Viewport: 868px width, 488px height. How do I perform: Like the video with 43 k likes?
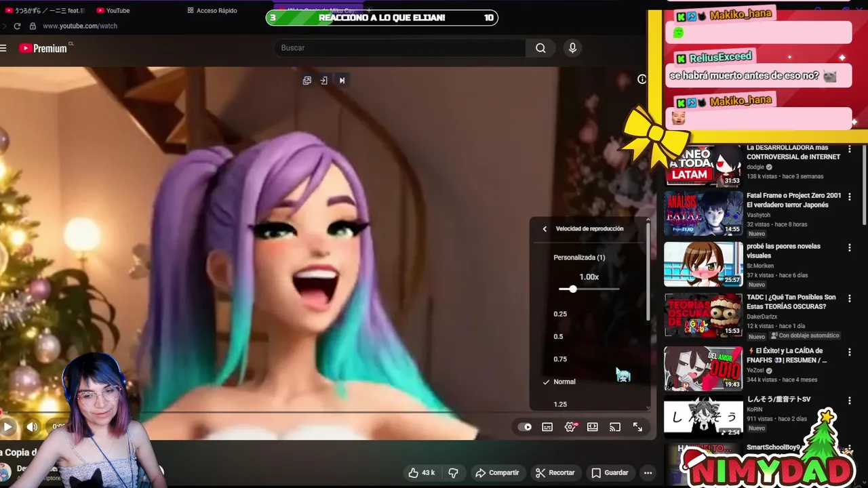click(421, 472)
